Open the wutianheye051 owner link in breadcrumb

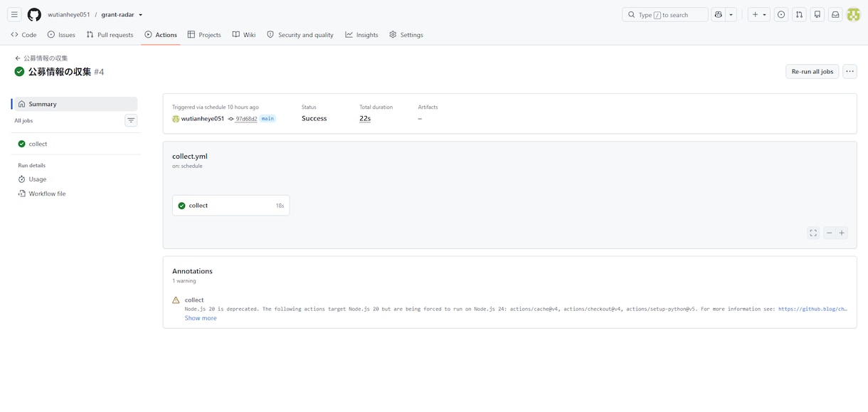[69, 14]
